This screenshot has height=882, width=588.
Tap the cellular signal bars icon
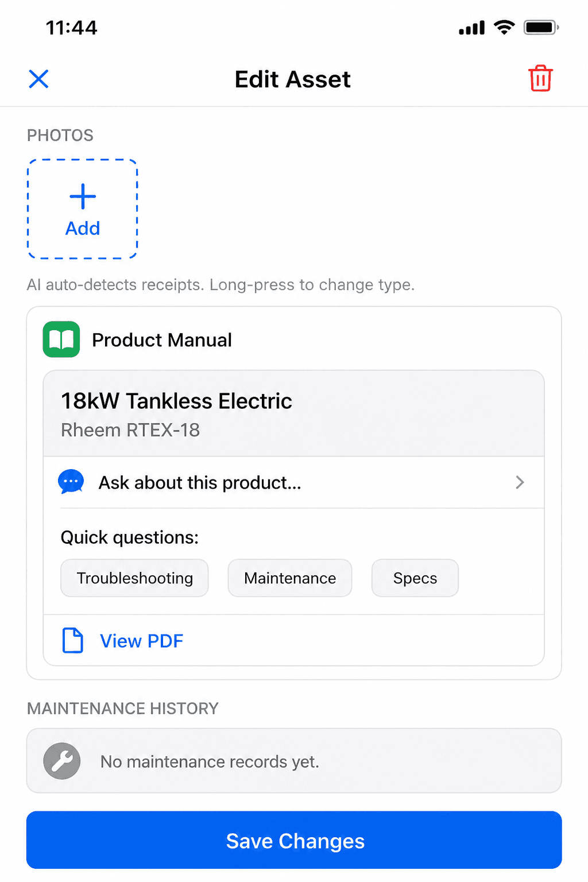click(472, 28)
